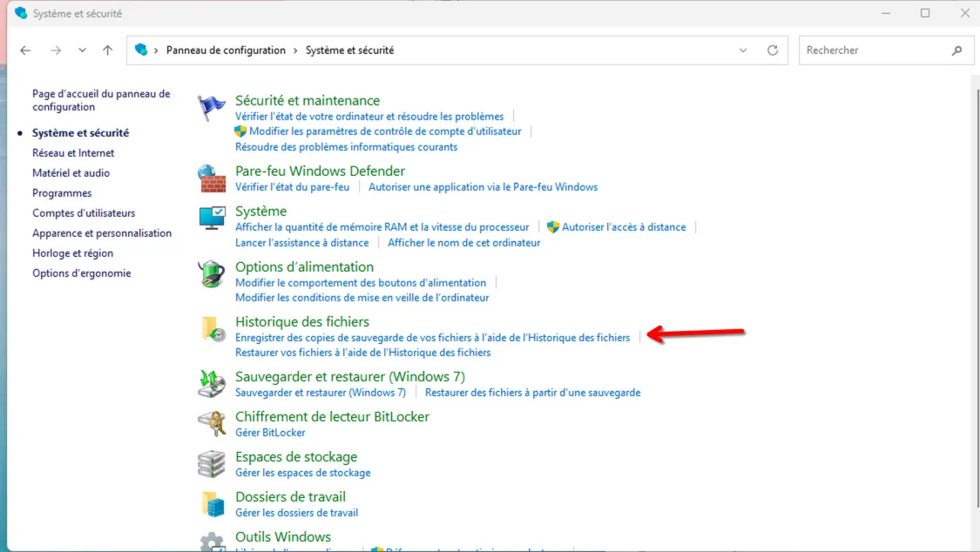Click Système et sécurité in the breadcrumb
Screen dimensions: 980x552
point(349,50)
